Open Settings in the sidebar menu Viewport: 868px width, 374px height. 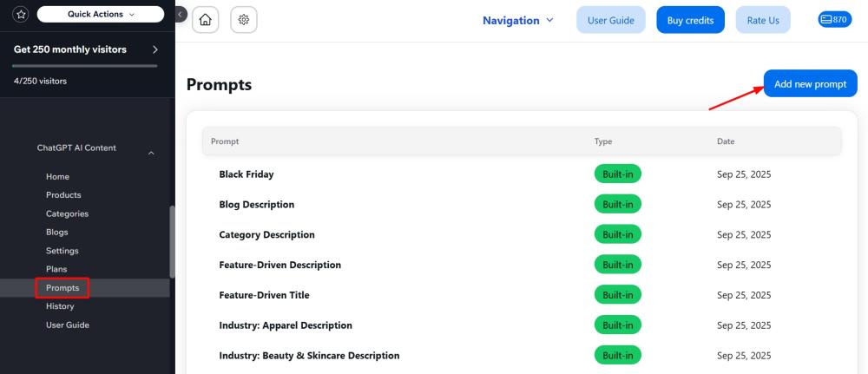point(62,251)
